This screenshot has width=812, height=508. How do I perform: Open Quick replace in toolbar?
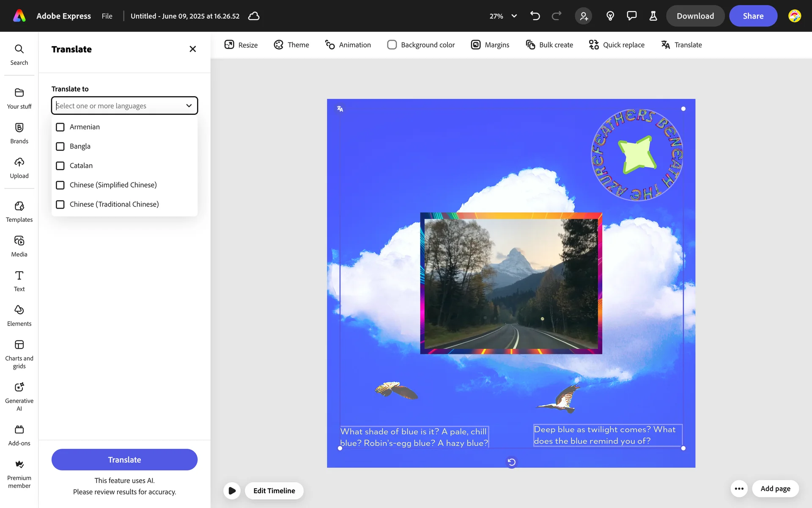tap(617, 45)
